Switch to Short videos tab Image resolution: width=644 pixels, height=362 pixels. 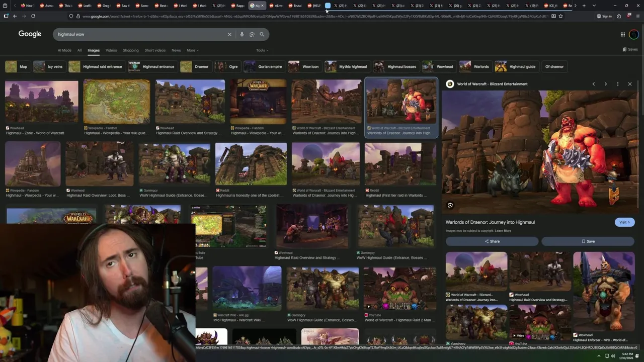pyautogui.click(x=155, y=50)
